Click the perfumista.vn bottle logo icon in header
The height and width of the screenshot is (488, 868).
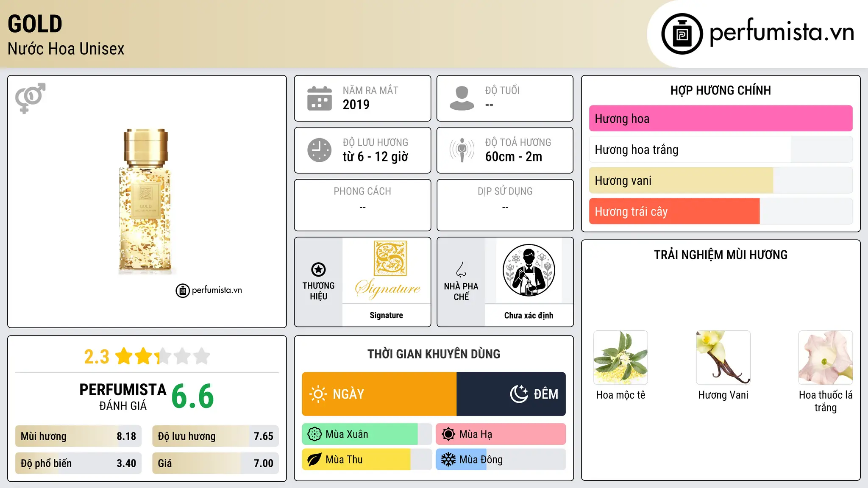click(x=682, y=34)
